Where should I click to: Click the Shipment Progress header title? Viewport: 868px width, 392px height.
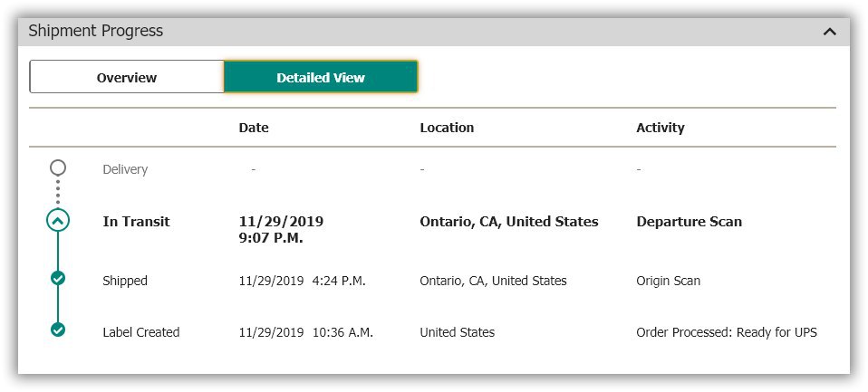point(96,31)
